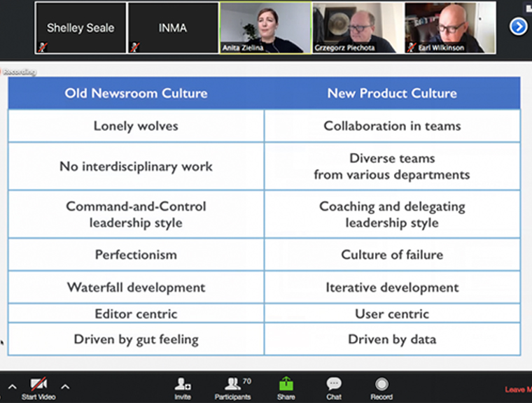Click muted mic icon on Earl Wilkinson tile

412,47
